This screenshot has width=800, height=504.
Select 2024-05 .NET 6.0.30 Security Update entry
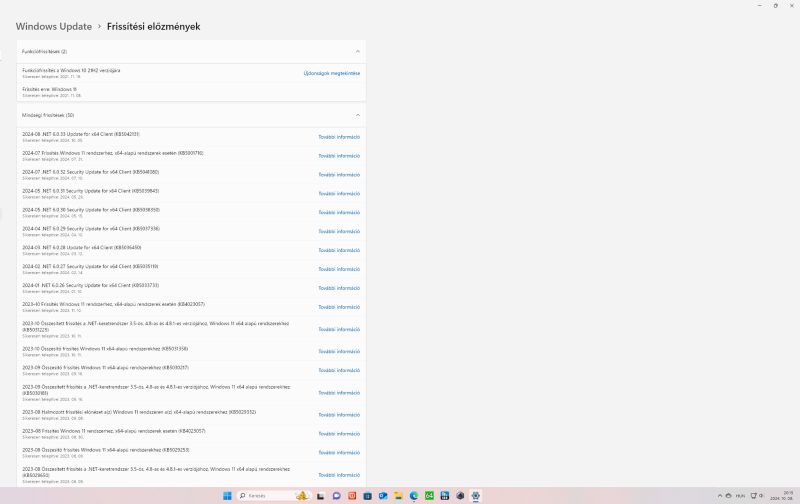(191, 213)
